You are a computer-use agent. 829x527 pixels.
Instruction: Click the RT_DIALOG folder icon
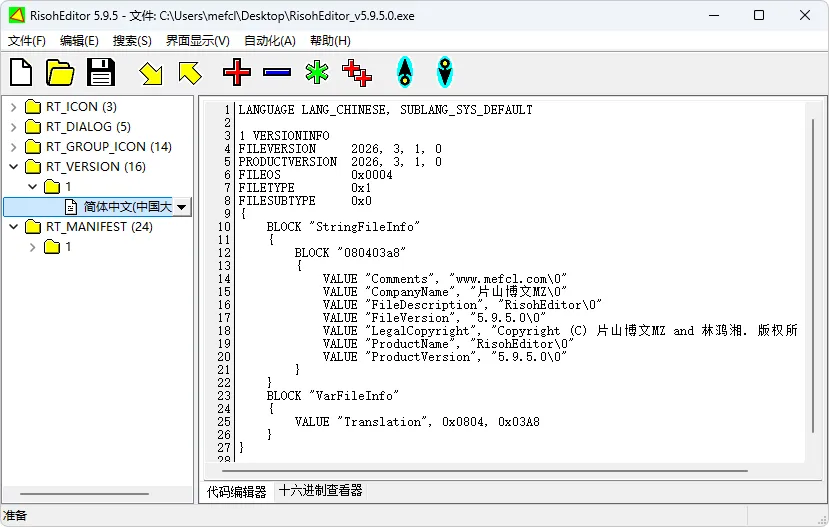point(33,127)
